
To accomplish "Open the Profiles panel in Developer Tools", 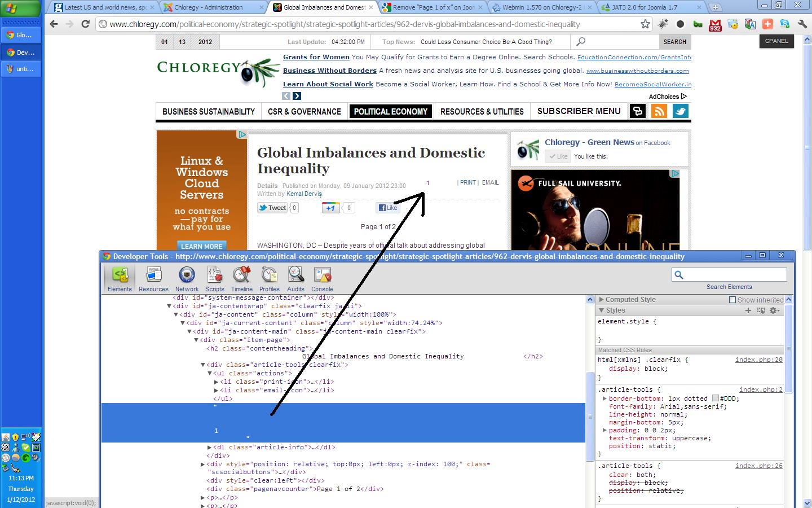I will click(x=269, y=279).
